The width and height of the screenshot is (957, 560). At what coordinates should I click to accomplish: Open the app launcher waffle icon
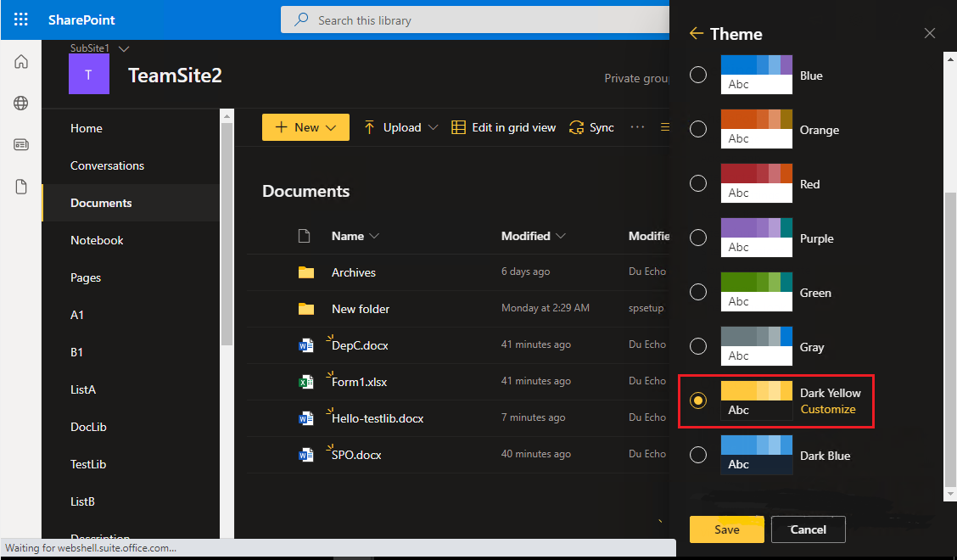(x=20, y=20)
